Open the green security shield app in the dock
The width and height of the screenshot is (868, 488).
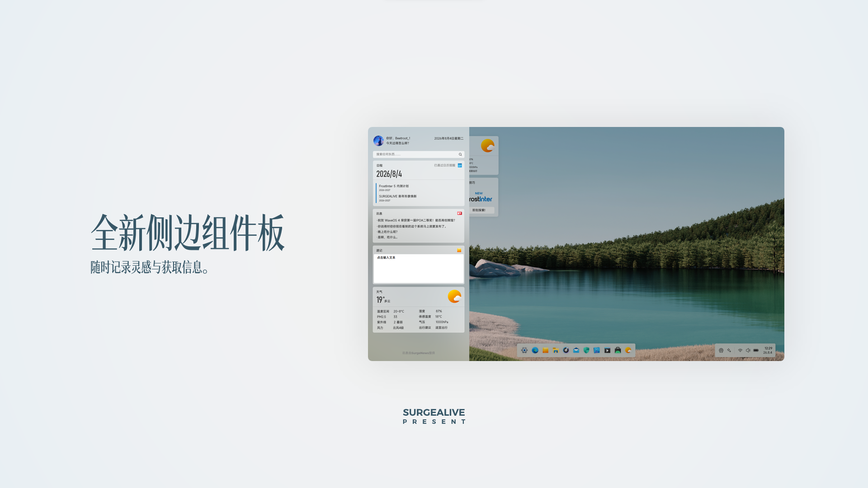coord(586,350)
